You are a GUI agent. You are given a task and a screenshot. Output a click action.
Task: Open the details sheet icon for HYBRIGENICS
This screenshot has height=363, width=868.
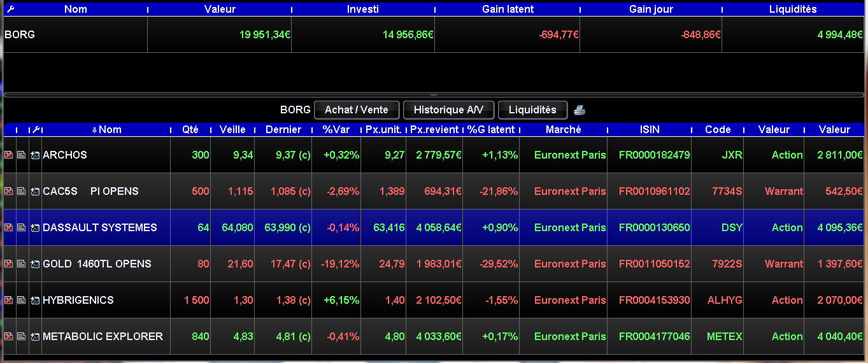click(x=22, y=300)
